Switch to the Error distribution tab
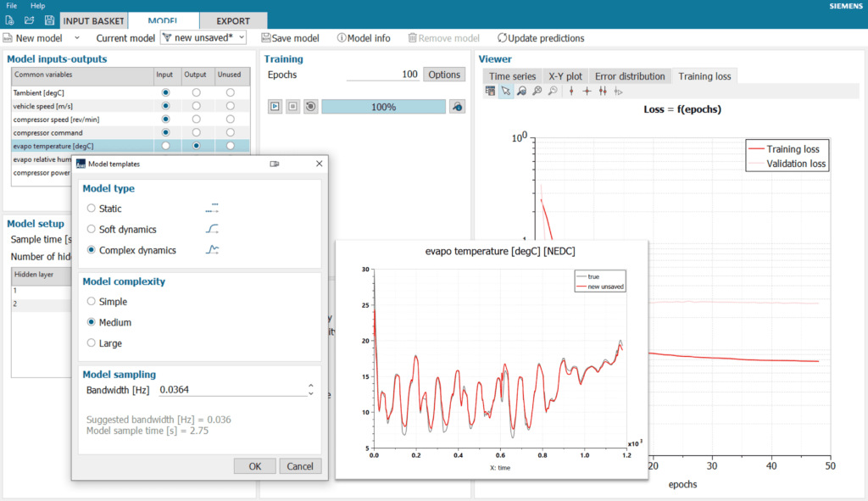The image size is (868, 501). point(629,75)
